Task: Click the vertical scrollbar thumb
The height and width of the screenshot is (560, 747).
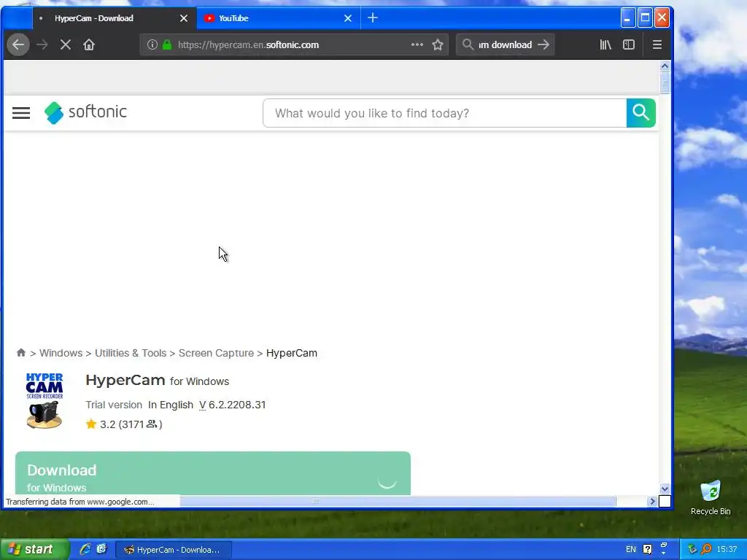Action: [x=665, y=85]
